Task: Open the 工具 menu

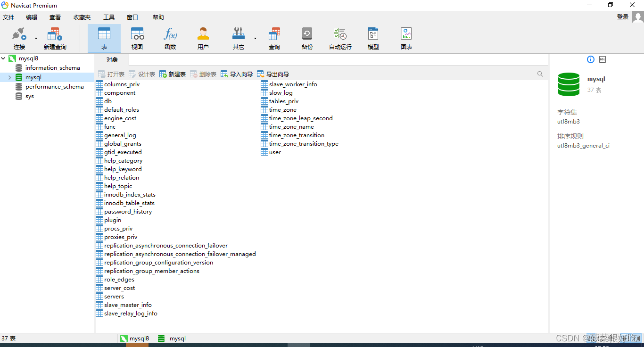Action: coord(109,17)
